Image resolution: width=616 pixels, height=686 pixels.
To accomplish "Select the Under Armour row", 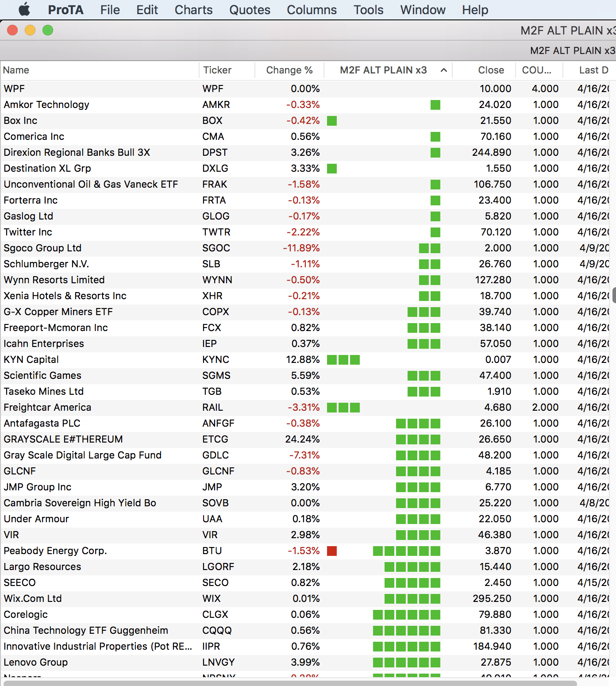I will [x=305, y=519].
